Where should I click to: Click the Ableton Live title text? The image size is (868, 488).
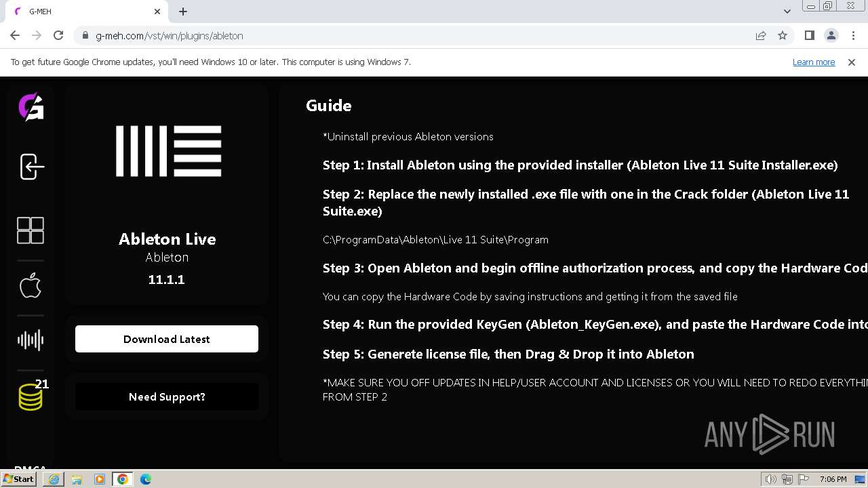pos(167,239)
